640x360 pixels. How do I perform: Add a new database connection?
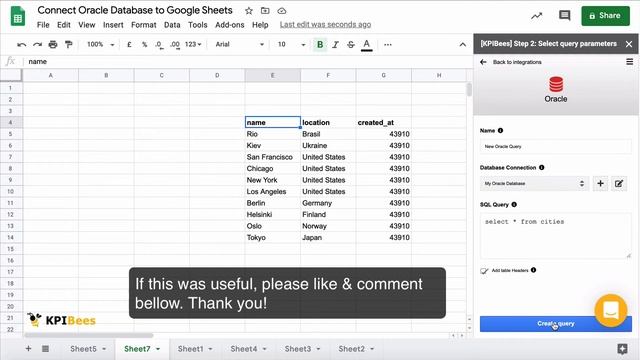(600, 184)
